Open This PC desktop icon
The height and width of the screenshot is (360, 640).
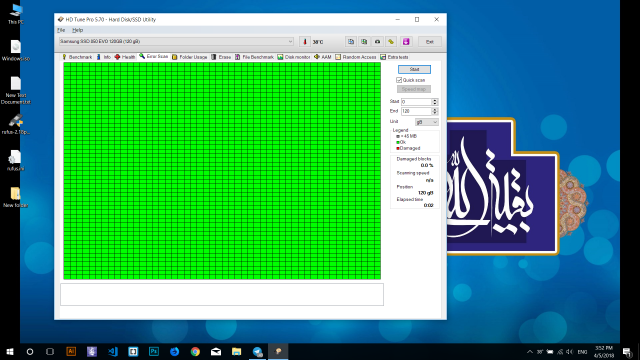click(x=16, y=14)
